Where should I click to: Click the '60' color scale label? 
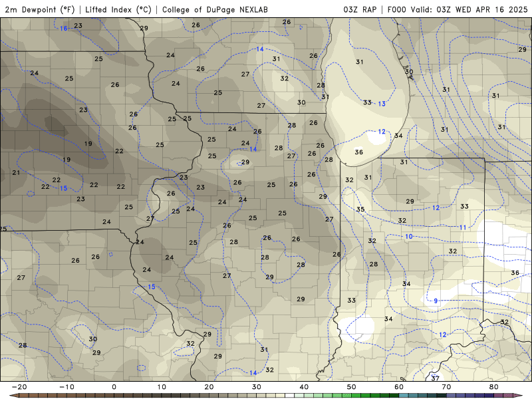coord(399,387)
